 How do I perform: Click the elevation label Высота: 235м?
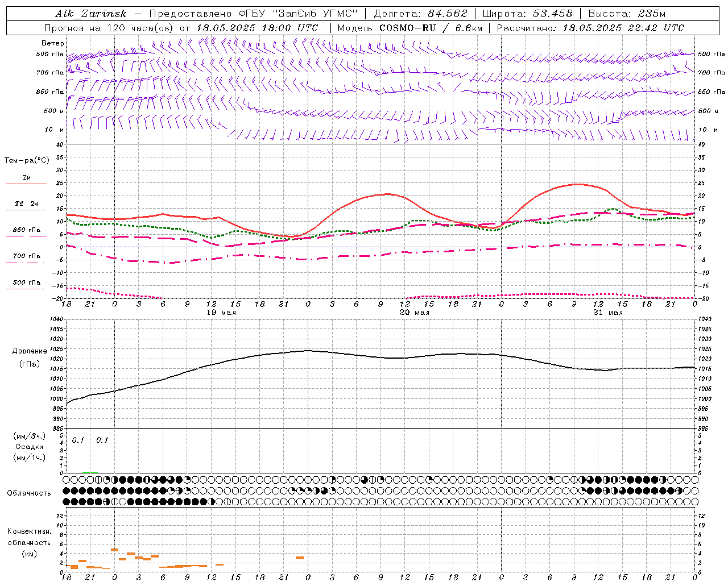627,14
